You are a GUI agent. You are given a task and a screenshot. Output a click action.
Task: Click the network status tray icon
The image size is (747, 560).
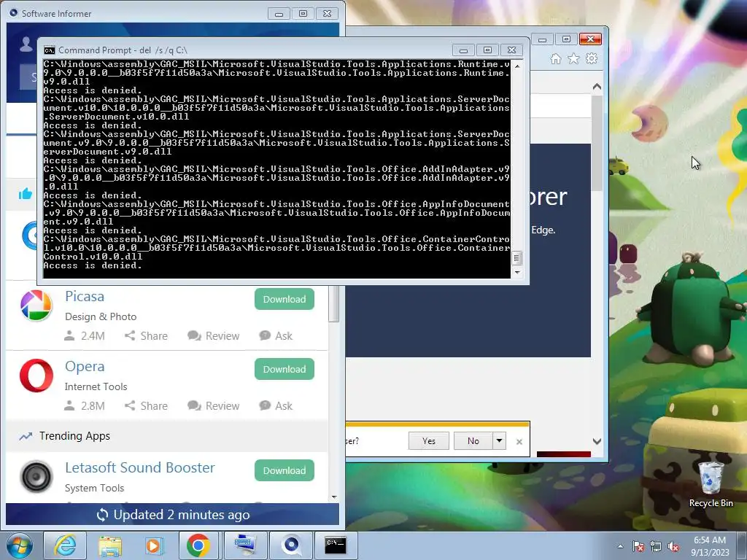point(656,547)
